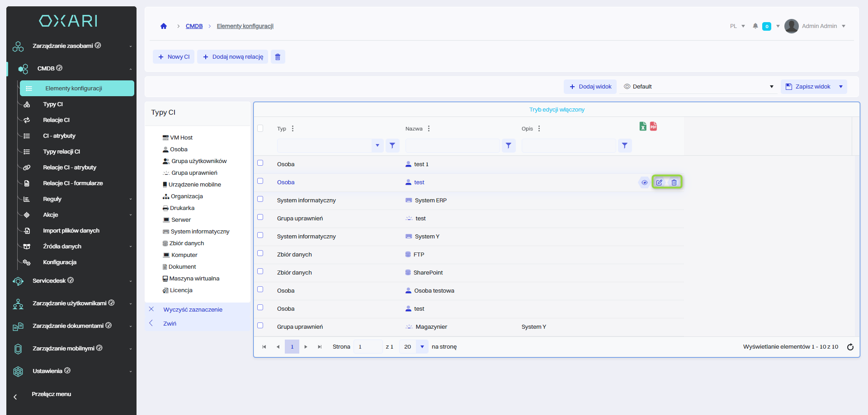Delete the highlighted Osoba test row
This screenshot has width=868, height=415.
[x=674, y=182]
